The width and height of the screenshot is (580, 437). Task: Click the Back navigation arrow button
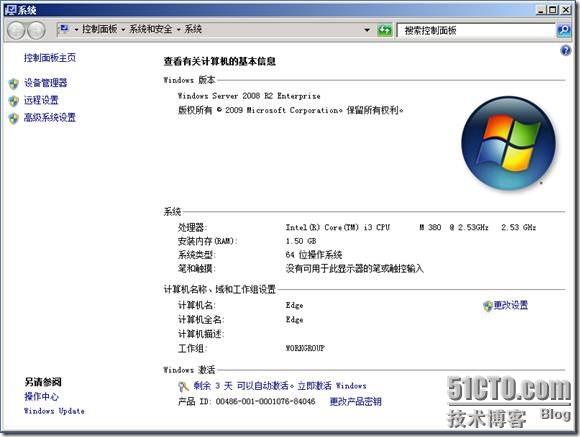16,30
